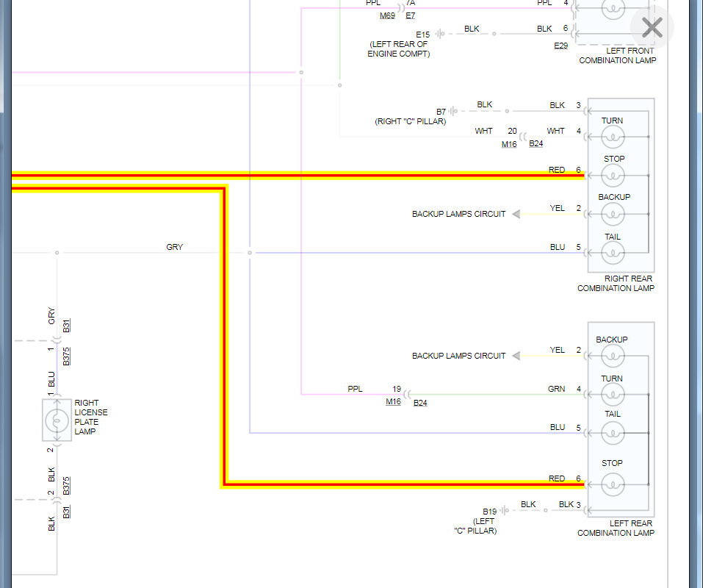Viewport: 703px width, 588px height.
Task: Select TAIL bulb in Right Rear Combination Lamp
Action: coord(613,253)
